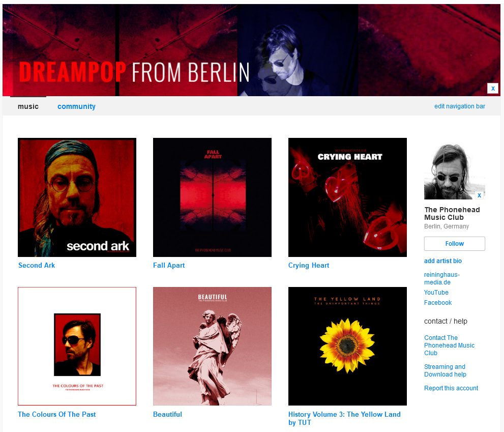This screenshot has width=504, height=432.
Task: Open the Yellow Land sunflower cover
Action: coord(347,346)
